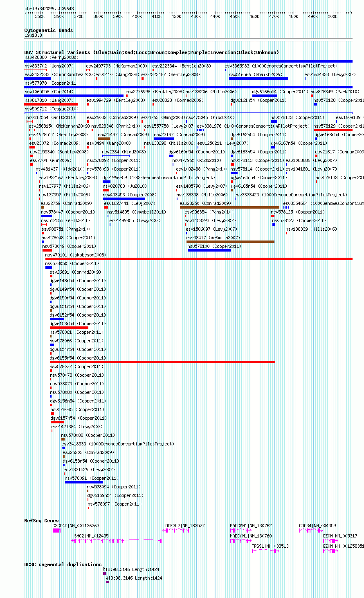Click the blue nsv578100 (Cooper2011) gain bar
This screenshot has height=598, width=364.
pyautogui.click(x=209, y=250)
